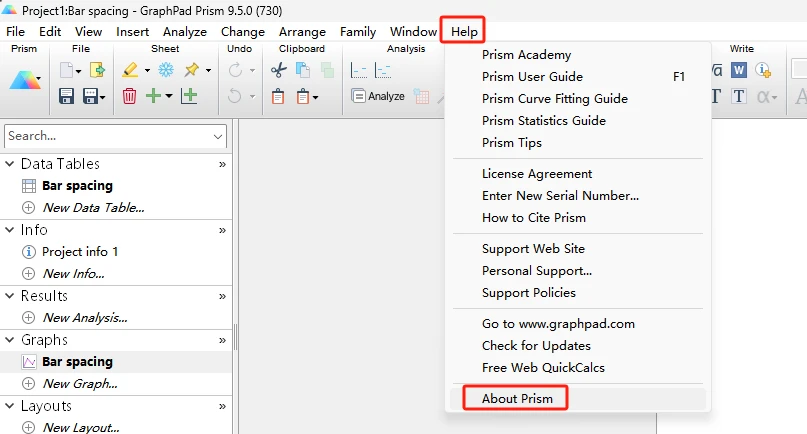Collapse the Info section
The width and height of the screenshot is (807, 434).
tap(9, 230)
